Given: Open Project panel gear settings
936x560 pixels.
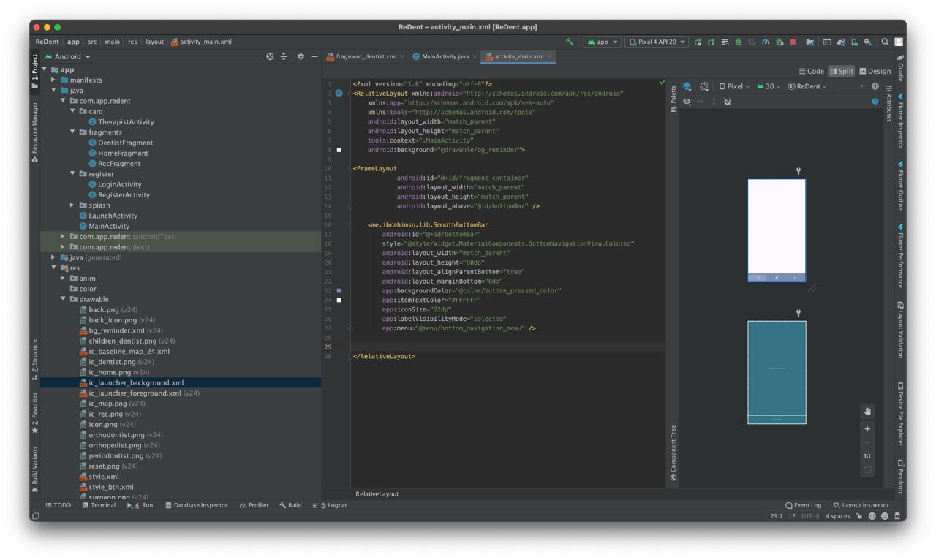Looking at the screenshot, I should click(301, 56).
